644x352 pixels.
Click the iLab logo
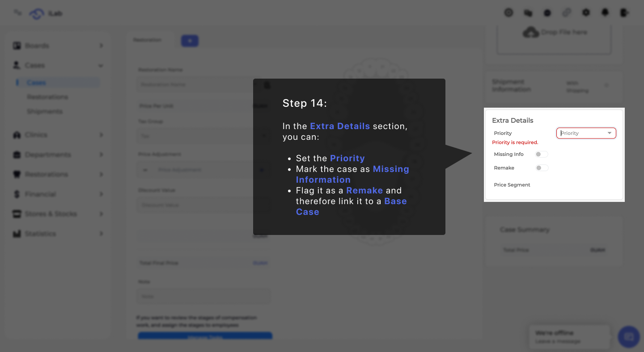(x=46, y=13)
